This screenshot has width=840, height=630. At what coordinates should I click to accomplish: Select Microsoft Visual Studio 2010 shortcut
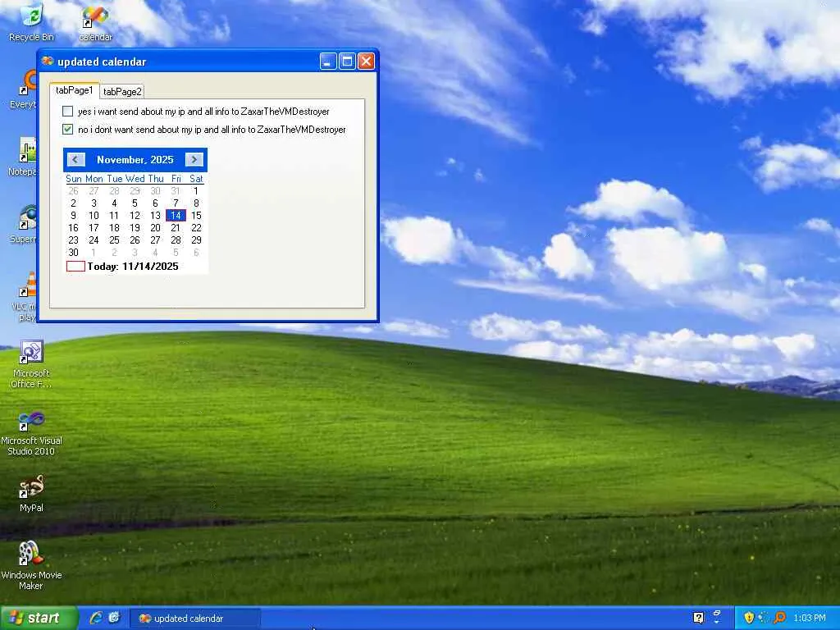31,433
